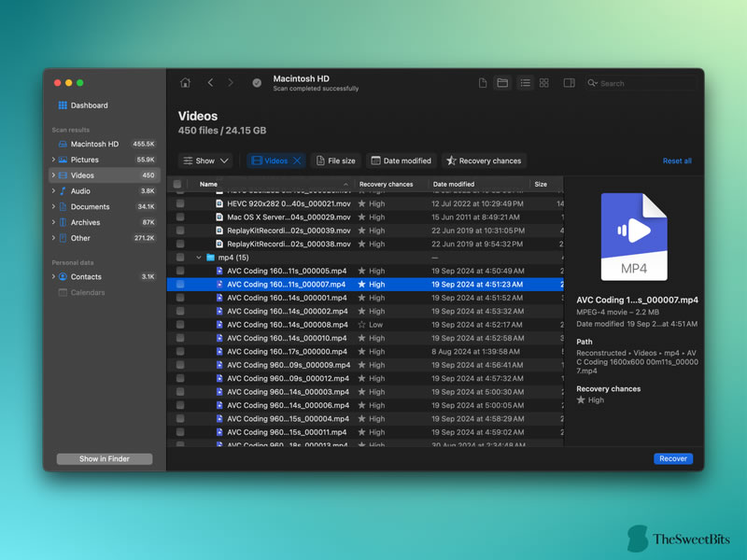Open the Documents category
Viewport: 747px width, 560px height.
click(x=105, y=206)
